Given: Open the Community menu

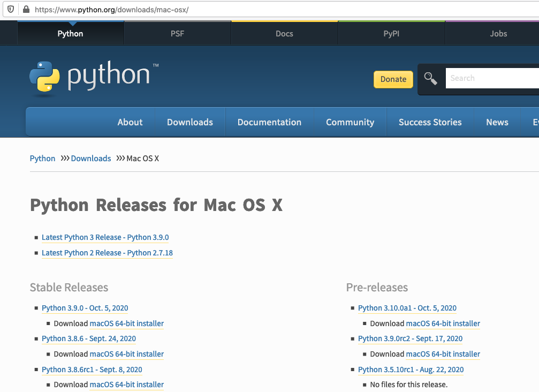Looking at the screenshot, I should [x=350, y=122].
